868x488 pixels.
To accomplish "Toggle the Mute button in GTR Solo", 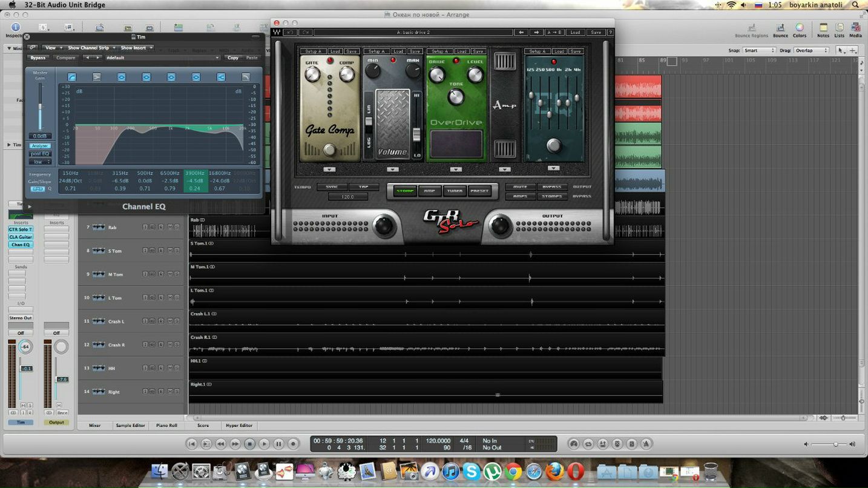I will pos(520,187).
